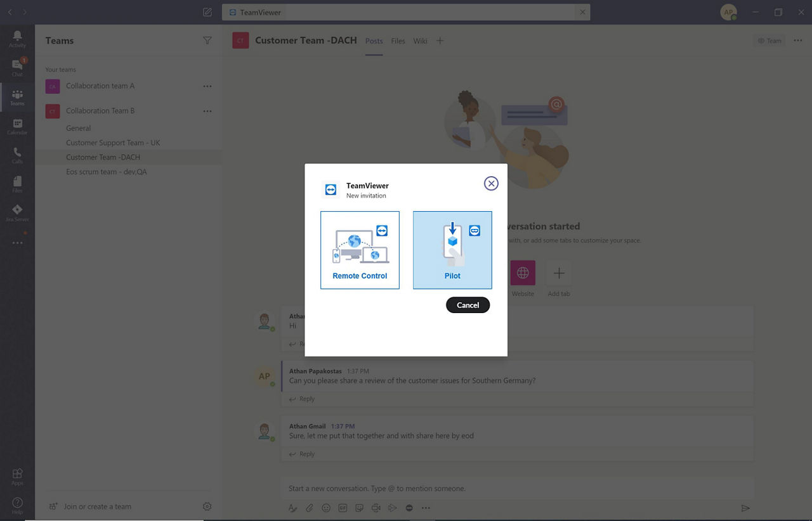
Task: Reply to 'Sure, let me put that together' message
Action: [x=302, y=454]
